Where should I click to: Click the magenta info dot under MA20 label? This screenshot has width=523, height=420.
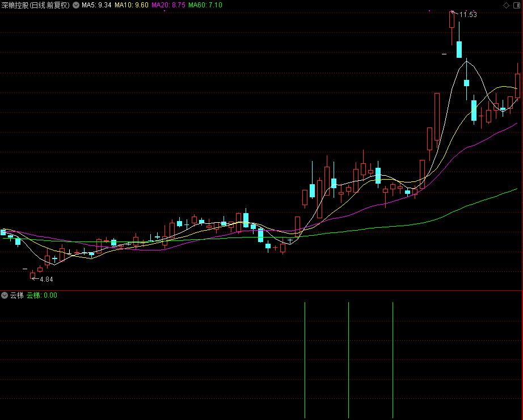pyautogui.click(x=165, y=11)
